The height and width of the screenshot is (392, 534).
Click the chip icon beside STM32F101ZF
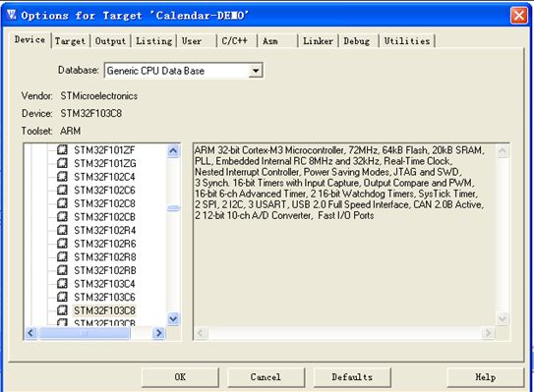[x=62, y=149]
